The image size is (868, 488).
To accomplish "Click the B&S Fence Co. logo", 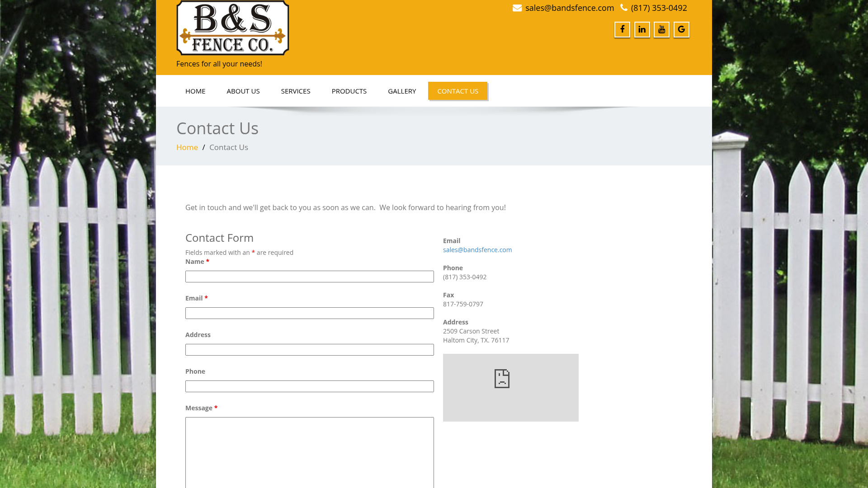I will tap(232, 28).
